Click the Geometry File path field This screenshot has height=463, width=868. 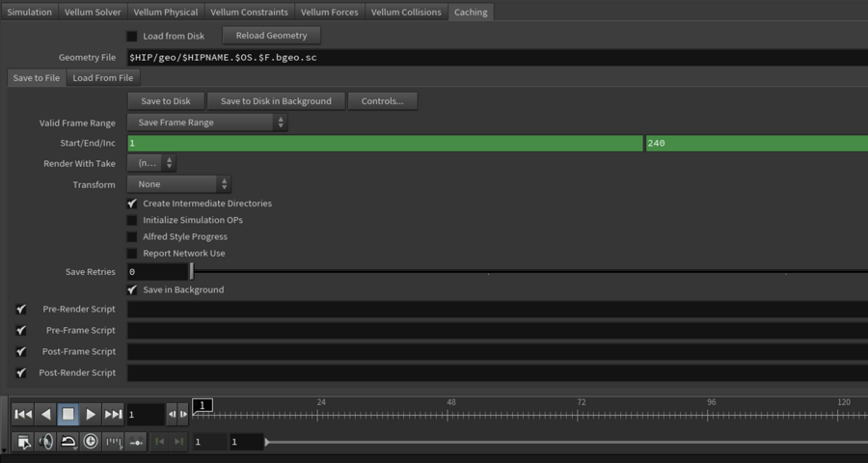coord(498,58)
